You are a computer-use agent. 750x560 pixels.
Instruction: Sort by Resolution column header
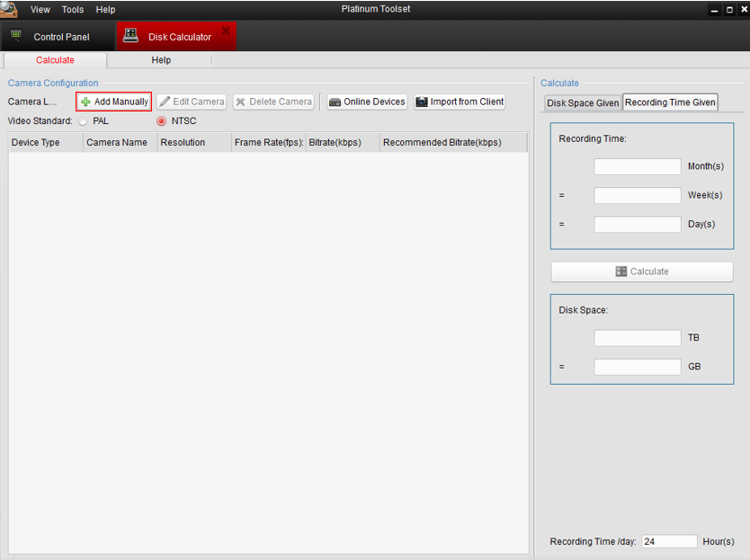click(183, 143)
